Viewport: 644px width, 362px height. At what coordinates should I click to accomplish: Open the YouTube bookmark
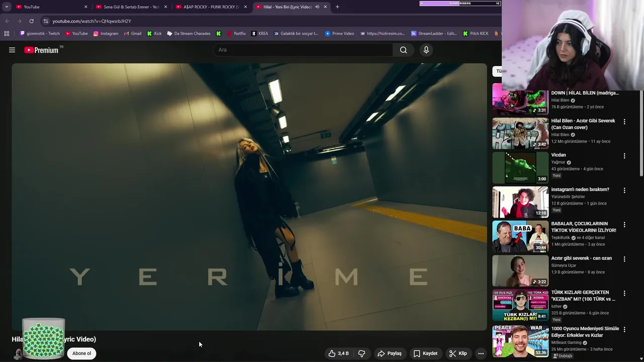(76, 33)
